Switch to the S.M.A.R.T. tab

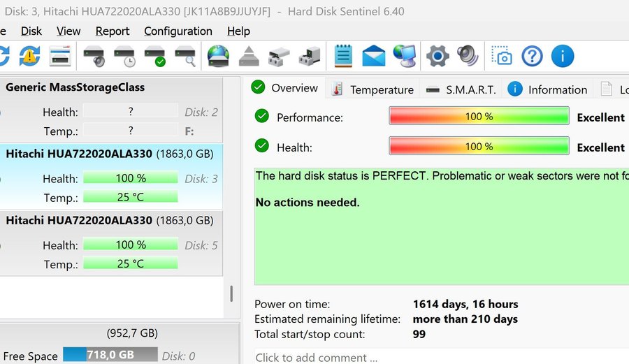tap(461, 89)
